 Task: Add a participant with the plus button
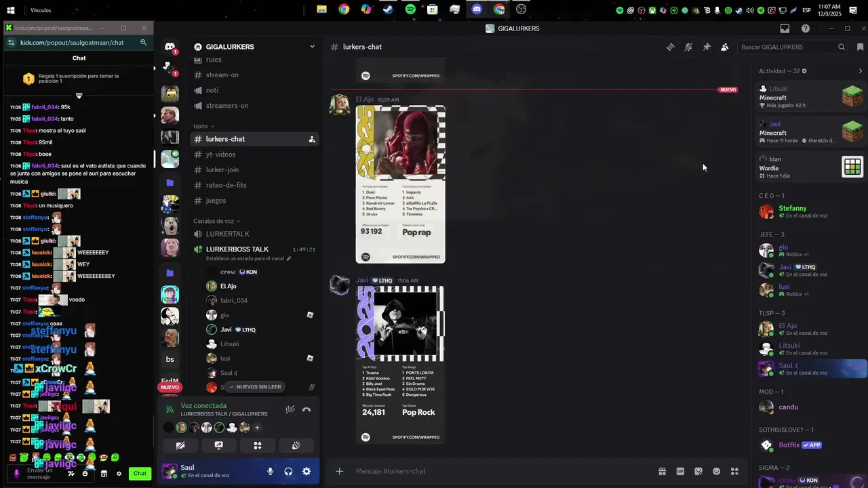point(257,428)
